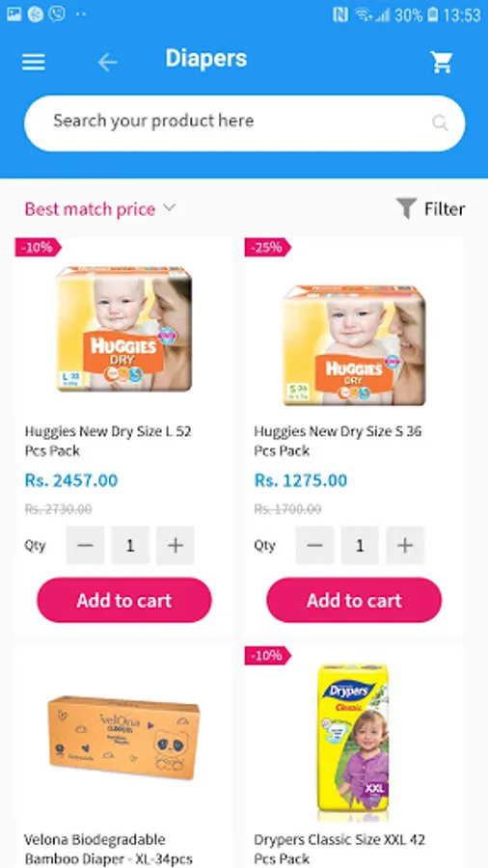Viewport: 488px width, 868px height.
Task: Add Huggies Size S 36 Pcs to cart
Action: [354, 600]
